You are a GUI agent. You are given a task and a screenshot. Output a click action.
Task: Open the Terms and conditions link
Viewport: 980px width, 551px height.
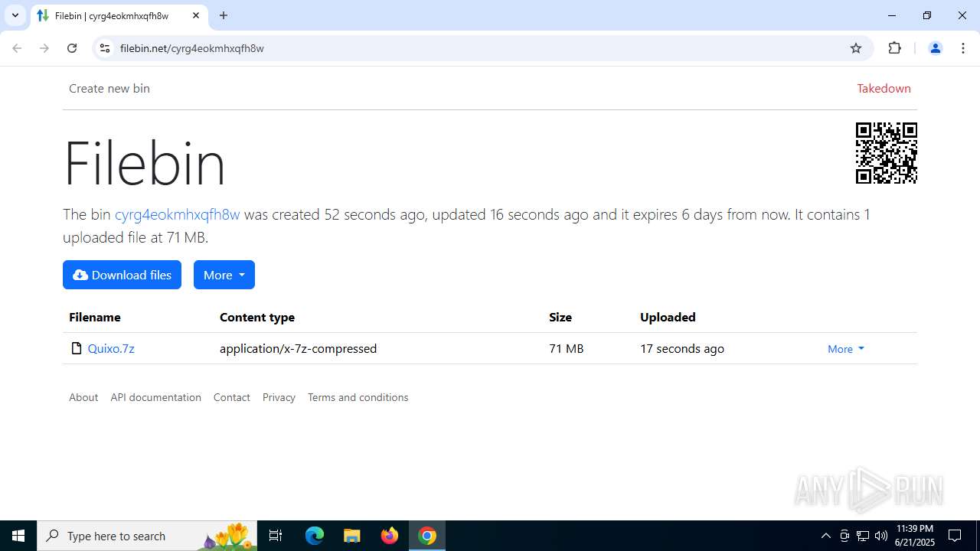pyautogui.click(x=358, y=397)
